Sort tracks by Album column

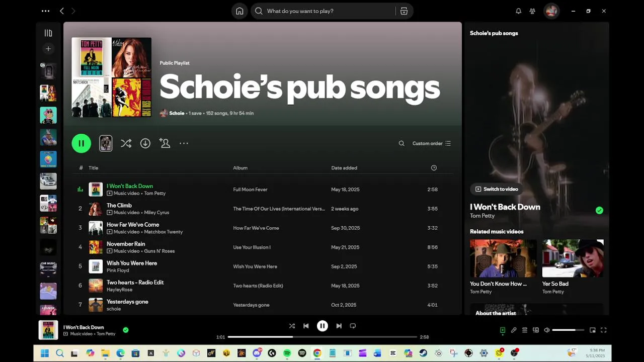(240, 168)
